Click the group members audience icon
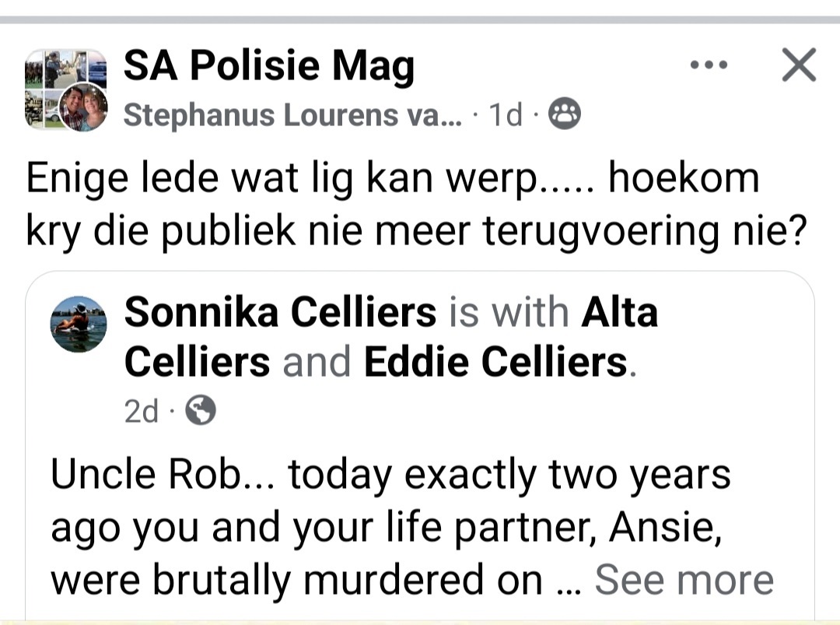 [x=564, y=114]
